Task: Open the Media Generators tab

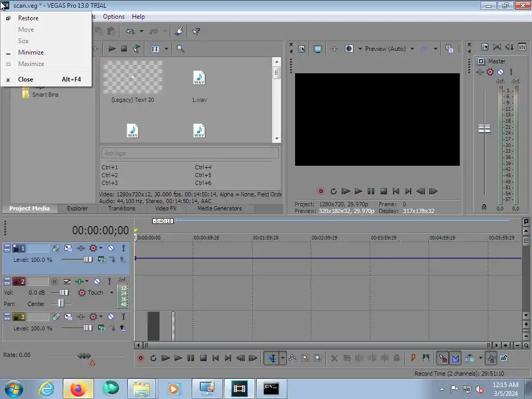Action: [220, 208]
